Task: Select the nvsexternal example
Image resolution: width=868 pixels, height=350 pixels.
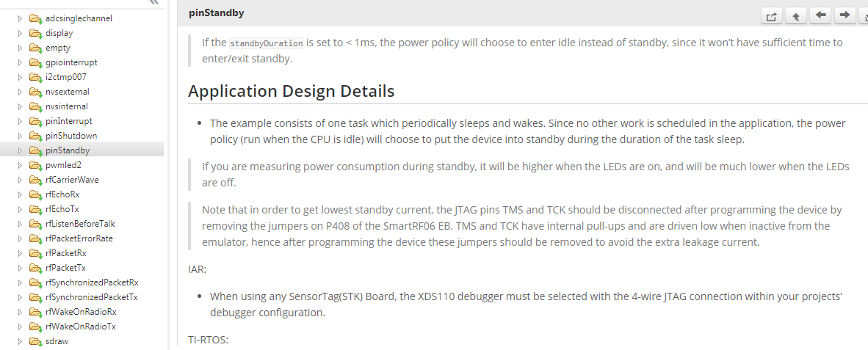Action: coord(67,92)
